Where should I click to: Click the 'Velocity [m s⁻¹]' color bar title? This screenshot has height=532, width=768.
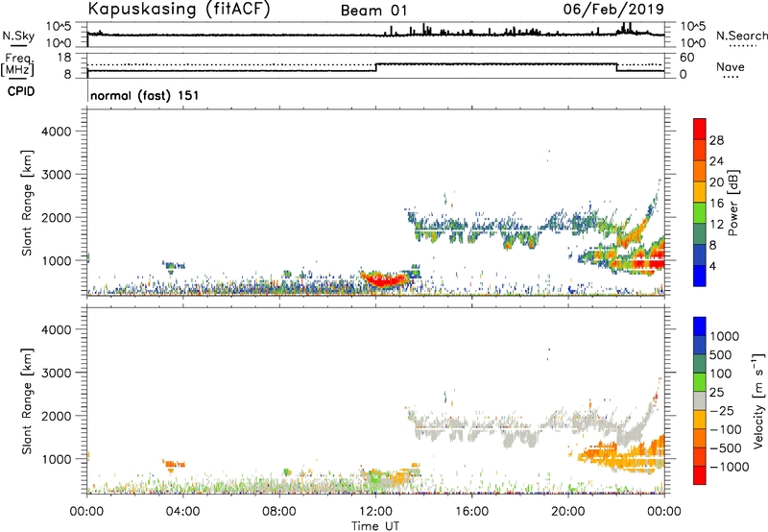coord(758,400)
